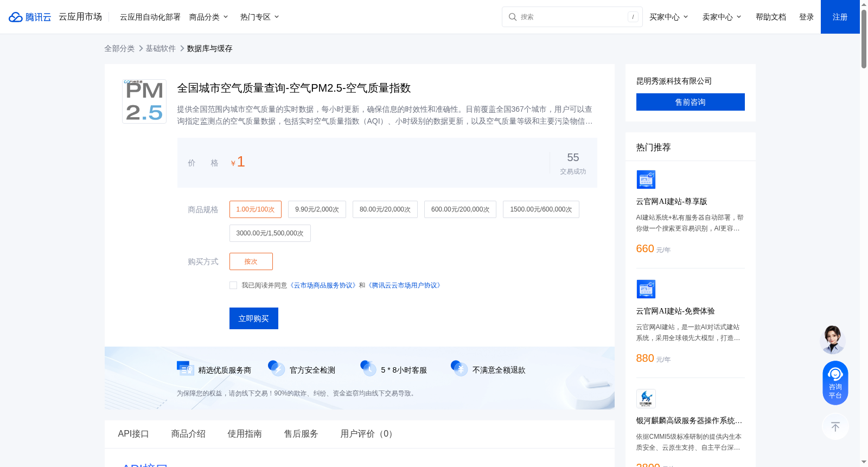
Task: Click the scrollbar down arrow
Action: pyautogui.click(x=864, y=462)
